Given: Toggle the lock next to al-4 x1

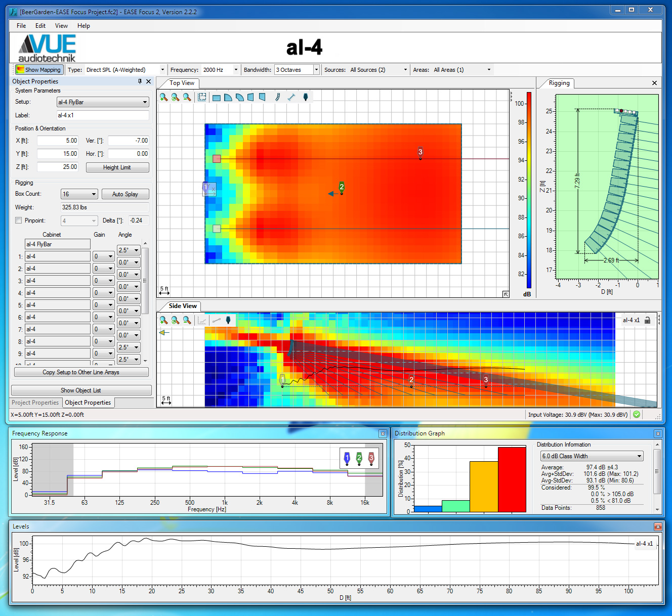Looking at the screenshot, I should click(x=647, y=320).
